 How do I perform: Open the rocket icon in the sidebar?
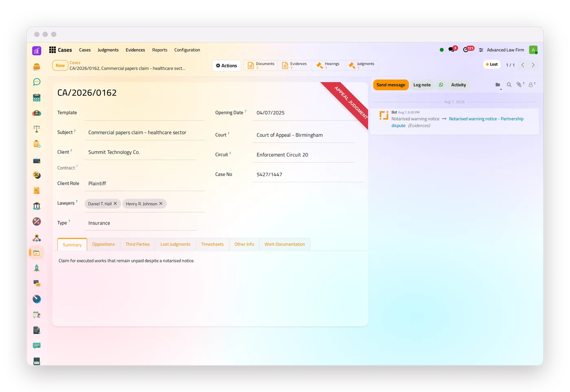point(37,268)
